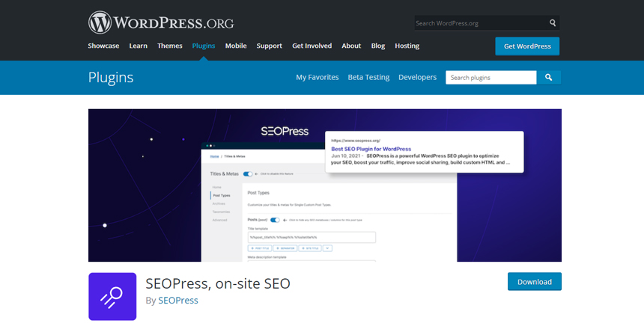The height and width of the screenshot is (326, 644).
Task: Click the SEOPress banner image
Action: tap(325, 185)
